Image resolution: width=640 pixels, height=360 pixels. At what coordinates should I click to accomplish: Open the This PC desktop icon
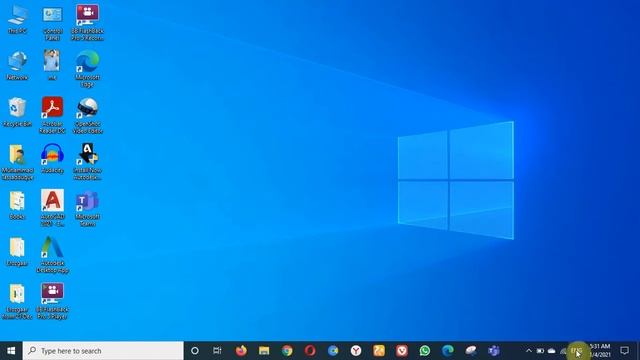(18, 20)
